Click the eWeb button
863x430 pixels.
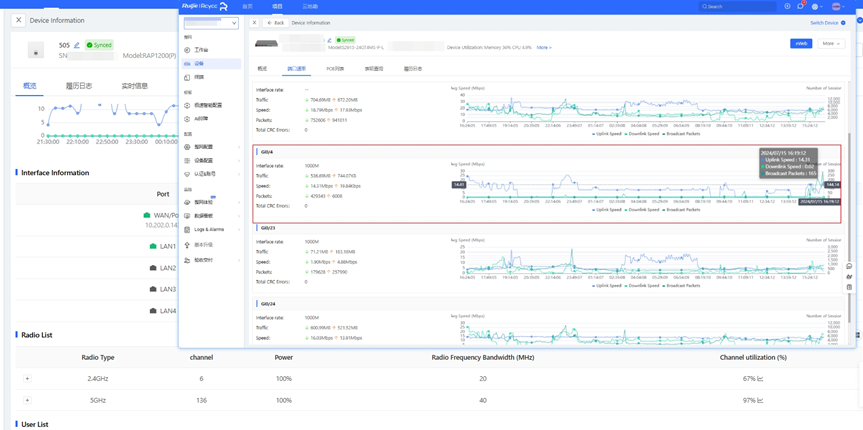801,44
